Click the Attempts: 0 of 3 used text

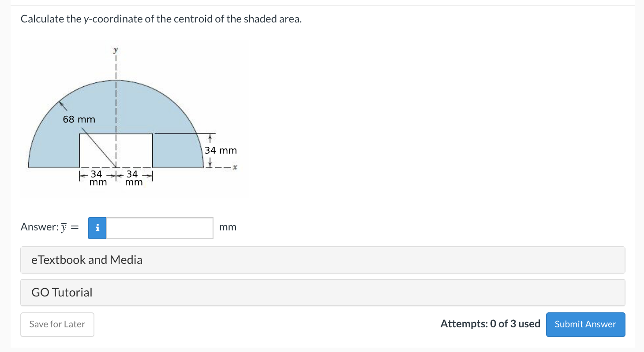coord(490,324)
